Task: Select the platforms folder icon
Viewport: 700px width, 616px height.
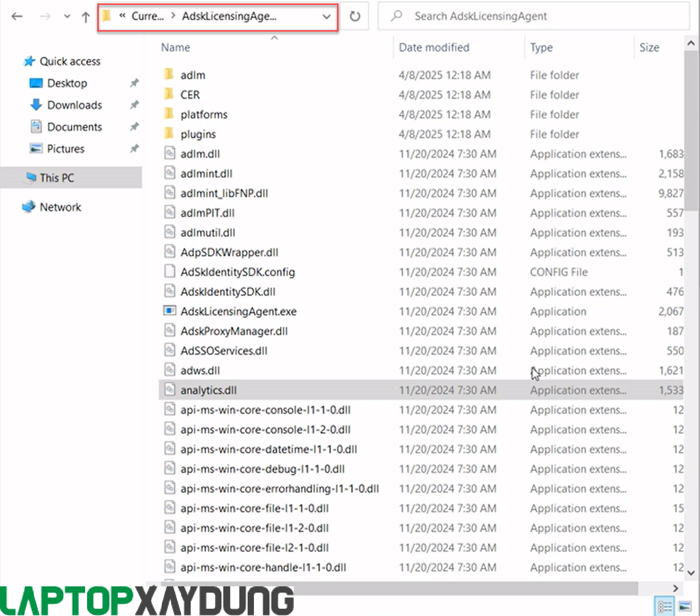Action: [169, 114]
